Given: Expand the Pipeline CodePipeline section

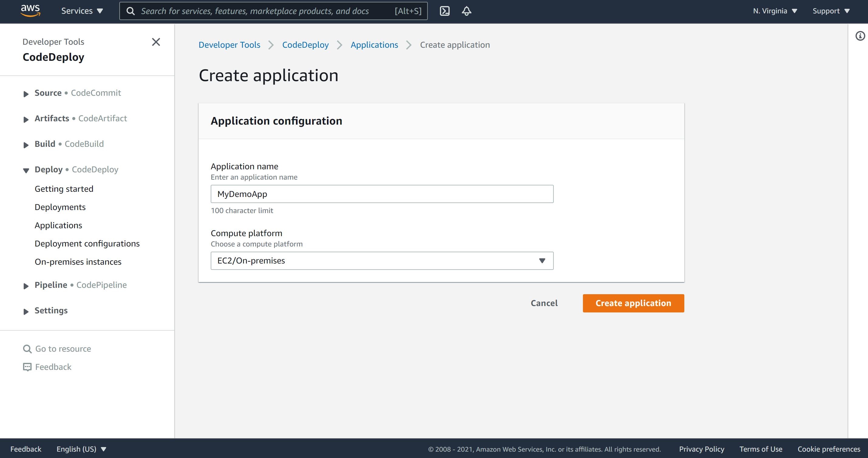Looking at the screenshot, I should (26, 286).
